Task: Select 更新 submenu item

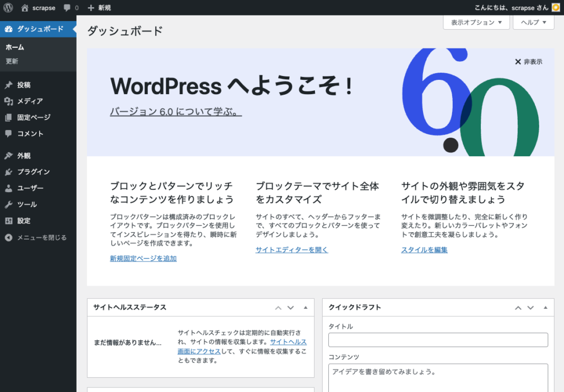Action: (x=12, y=61)
